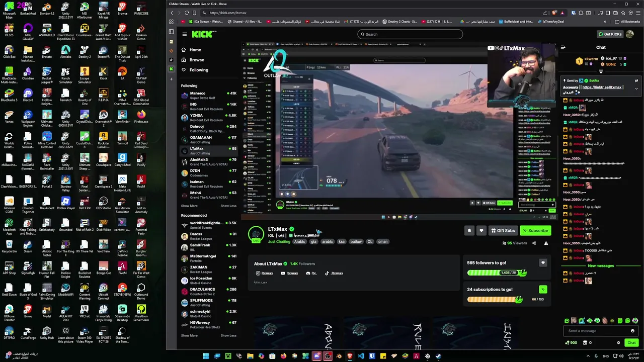Click the Brave address bar URL

click(x=228, y=13)
